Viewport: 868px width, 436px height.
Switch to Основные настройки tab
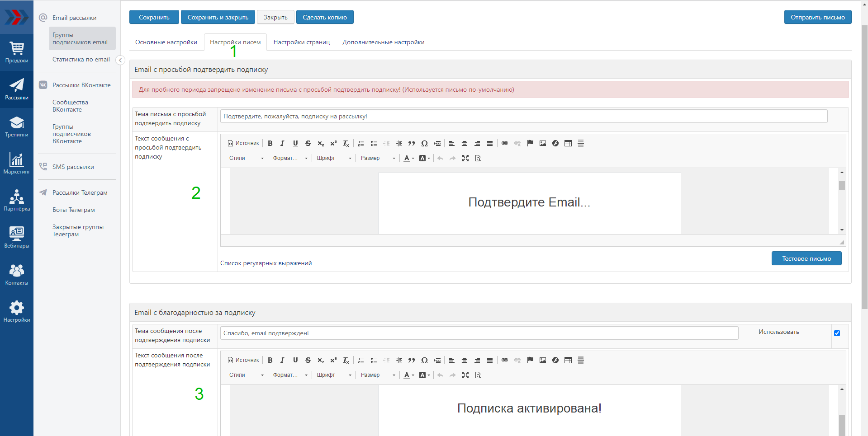(166, 42)
